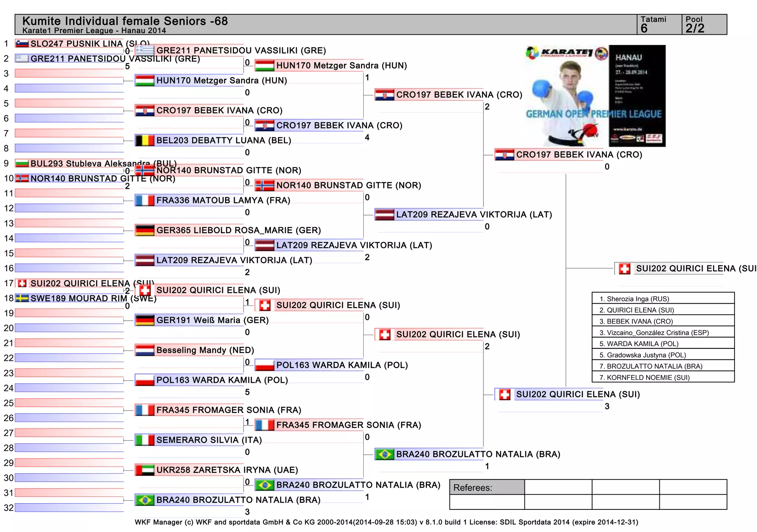Click the Greek flag beside second-round PANETSIDOU VASSILIKI
This screenshot has height=532, width=757.
click(145, 50)
